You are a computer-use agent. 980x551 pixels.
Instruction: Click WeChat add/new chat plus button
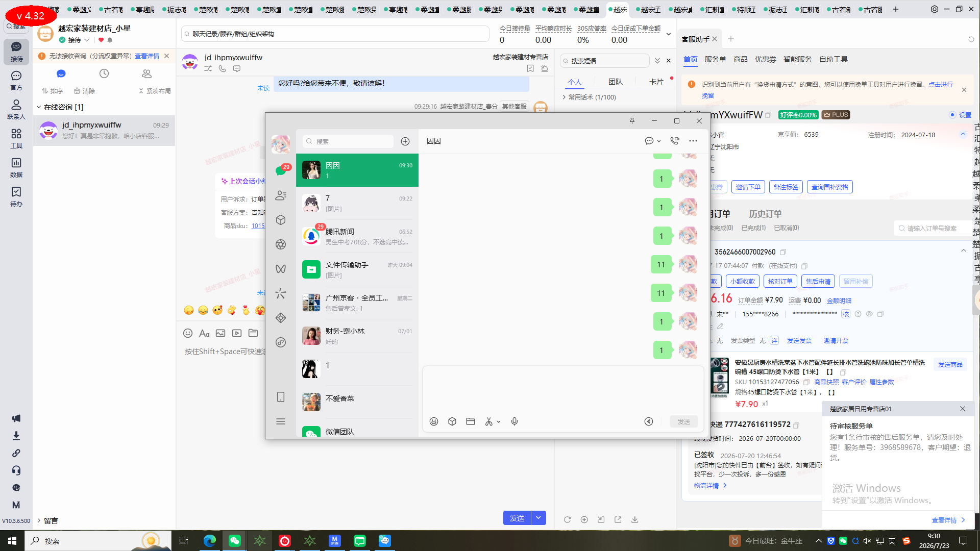[x=405, y=141]
